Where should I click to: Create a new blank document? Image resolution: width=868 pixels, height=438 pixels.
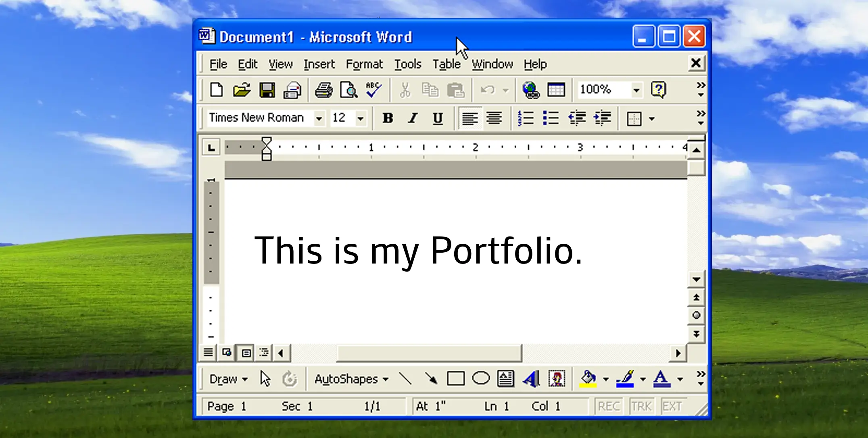217,90
